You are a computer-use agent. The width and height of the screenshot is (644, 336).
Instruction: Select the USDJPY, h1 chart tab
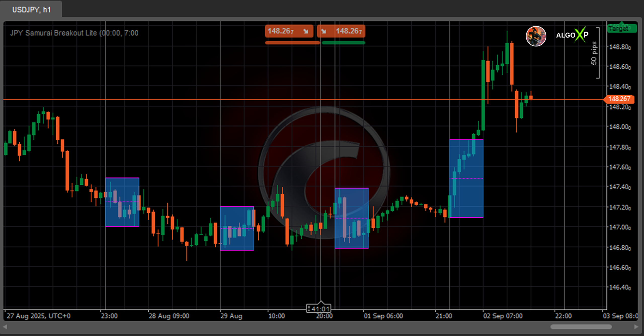(x=31, y=10)
